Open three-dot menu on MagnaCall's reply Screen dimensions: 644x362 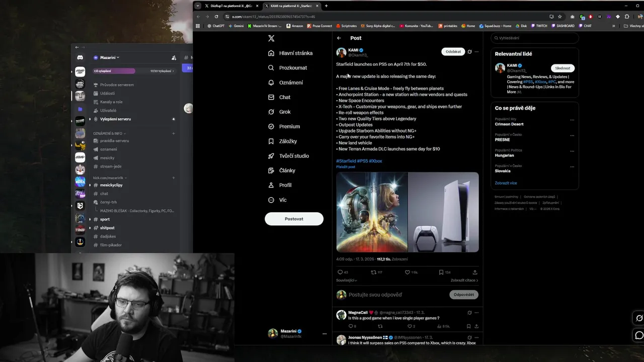pos(476,313)
